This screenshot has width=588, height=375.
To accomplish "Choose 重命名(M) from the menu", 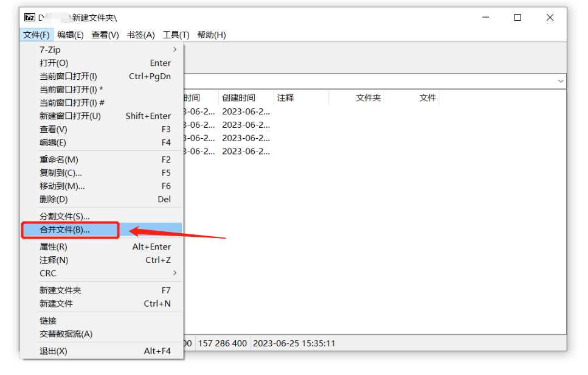I will [102, 159].
